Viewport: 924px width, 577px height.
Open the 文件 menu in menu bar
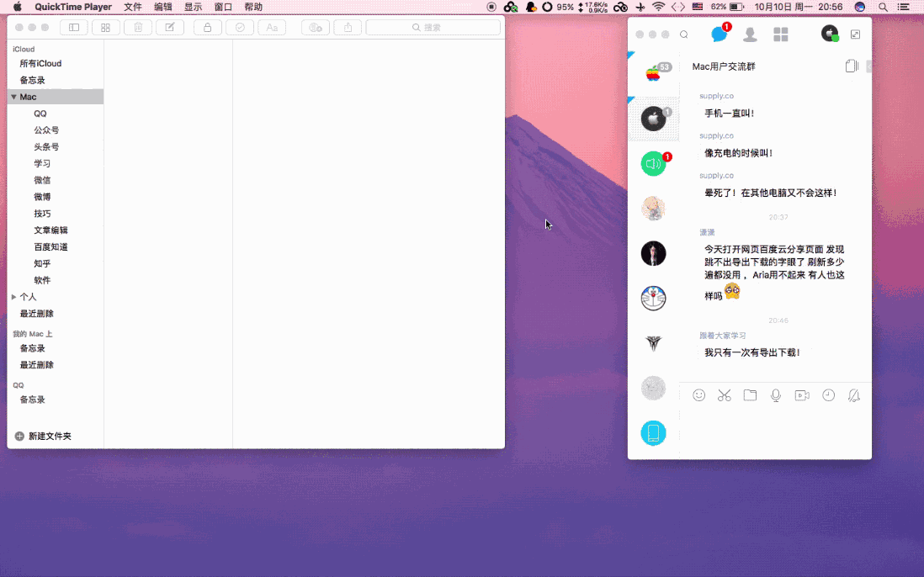click(133, 7)
